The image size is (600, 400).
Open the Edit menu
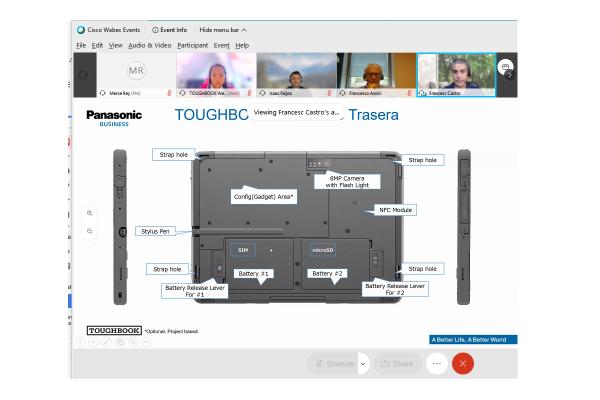click(x=97, y=46)
